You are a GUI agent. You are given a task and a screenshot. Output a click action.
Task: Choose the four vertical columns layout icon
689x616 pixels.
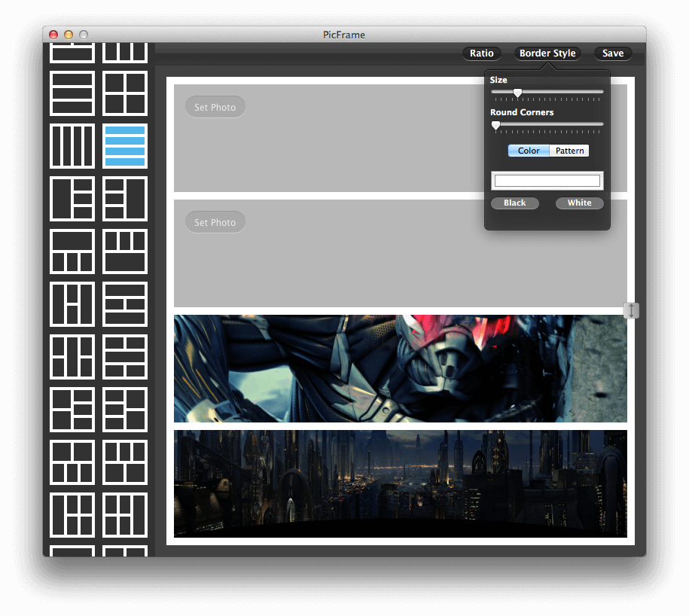click(72, 146)
